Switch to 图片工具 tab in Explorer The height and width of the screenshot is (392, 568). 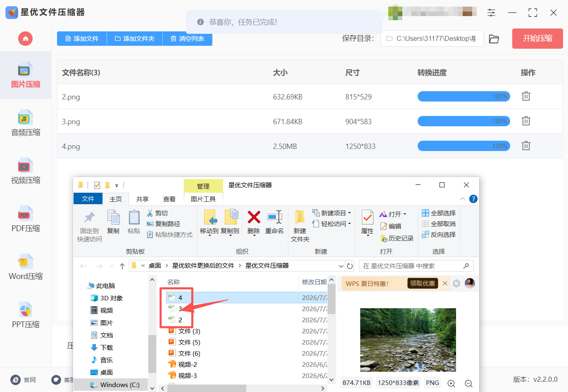tap(203, 199)
